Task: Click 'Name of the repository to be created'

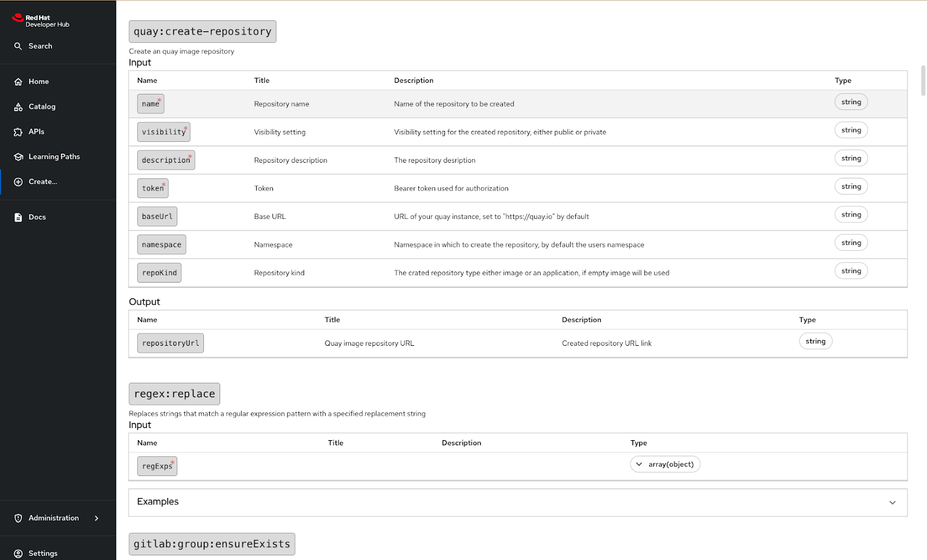Action: click(454, 104)
